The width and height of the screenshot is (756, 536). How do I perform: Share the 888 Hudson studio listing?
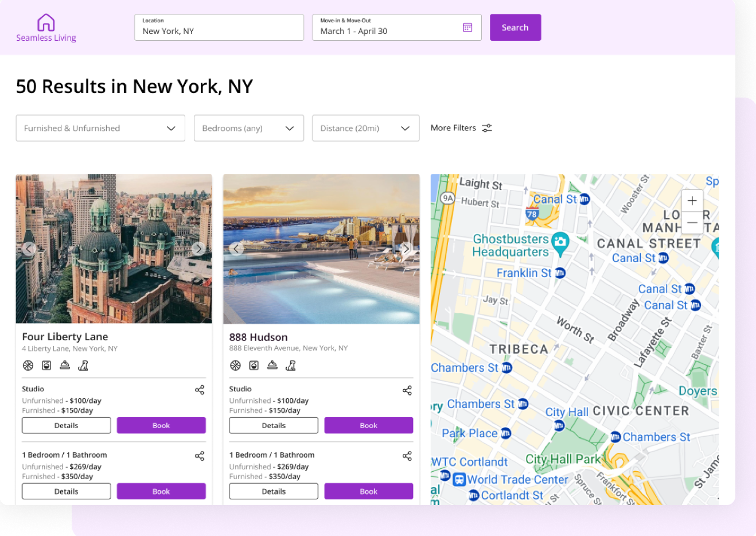pos(407,391)
